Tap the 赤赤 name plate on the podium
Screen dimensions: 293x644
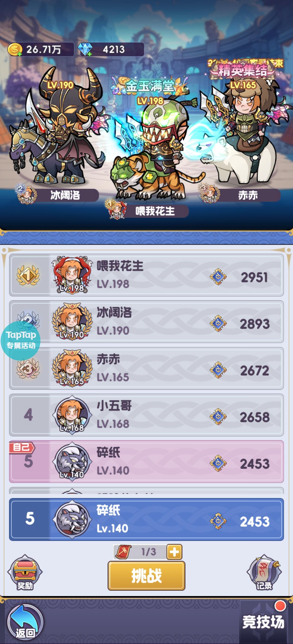click(248, 195)
